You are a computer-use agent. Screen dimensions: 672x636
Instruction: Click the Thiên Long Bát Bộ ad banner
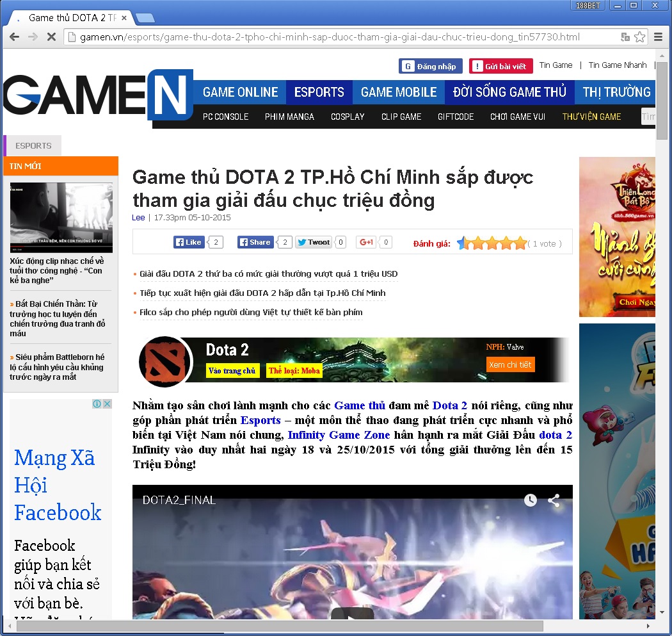point(617,237)
